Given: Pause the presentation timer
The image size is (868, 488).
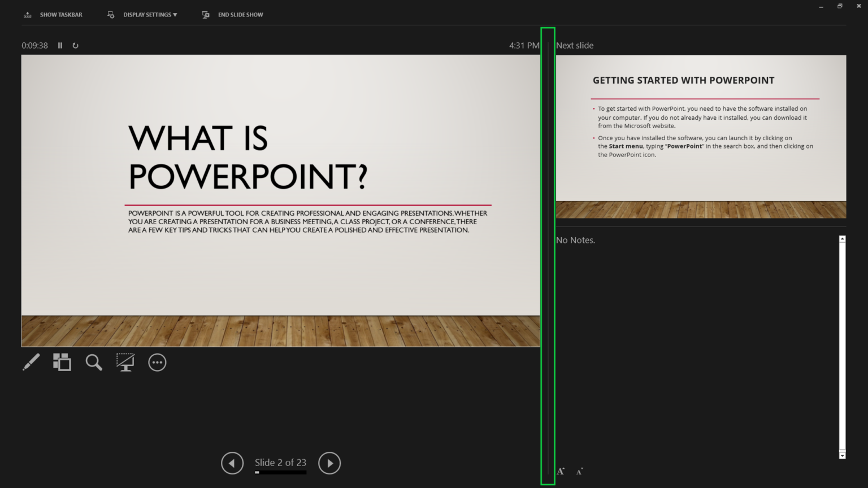Looking at the screenshot, I should 60,45.
